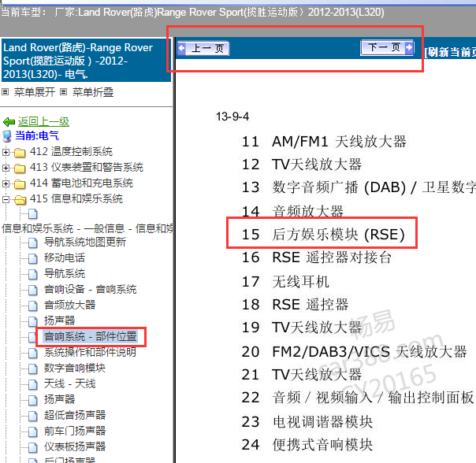Click page icon beside 导航系统

click(x=33, y=274)
